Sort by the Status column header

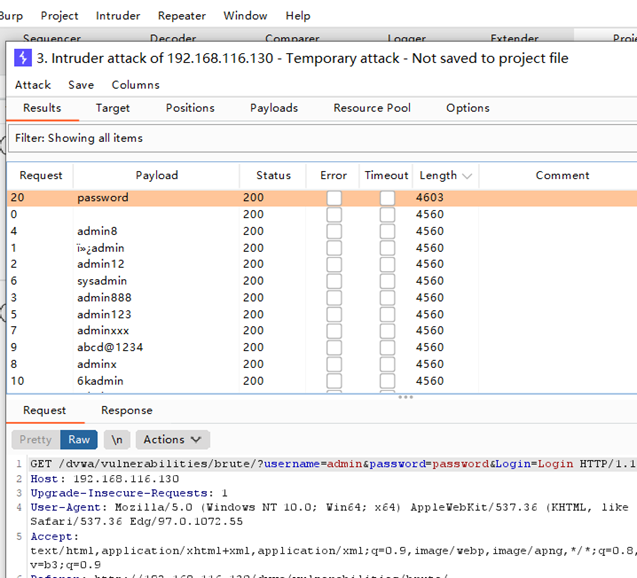pyautogui.click(x=273, y=175)
